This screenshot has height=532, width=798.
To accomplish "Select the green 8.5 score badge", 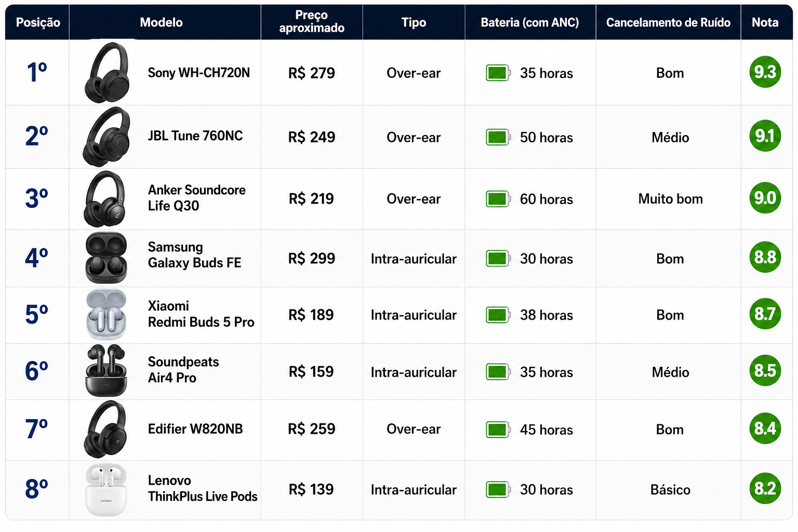I will coord(765,370).
